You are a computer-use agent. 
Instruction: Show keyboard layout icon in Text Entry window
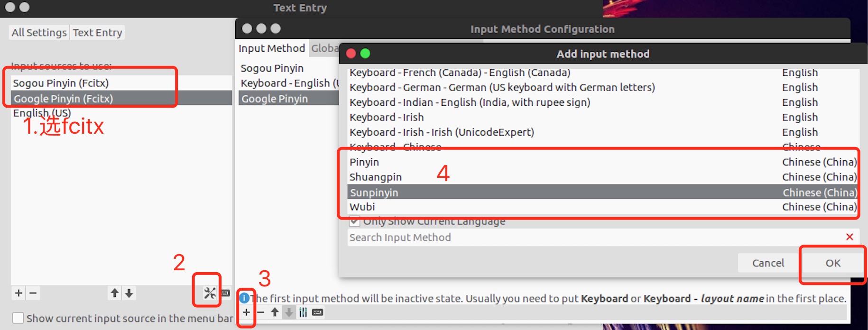226,293
